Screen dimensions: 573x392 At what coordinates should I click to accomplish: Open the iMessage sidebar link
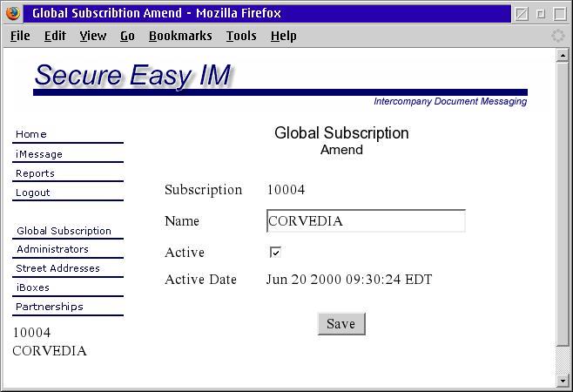(x=39, y=154)
